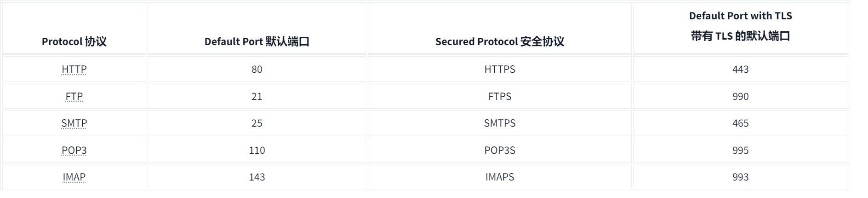Select the Default Port 默认端口 header

pyautogui.click(x=257, y=41)
